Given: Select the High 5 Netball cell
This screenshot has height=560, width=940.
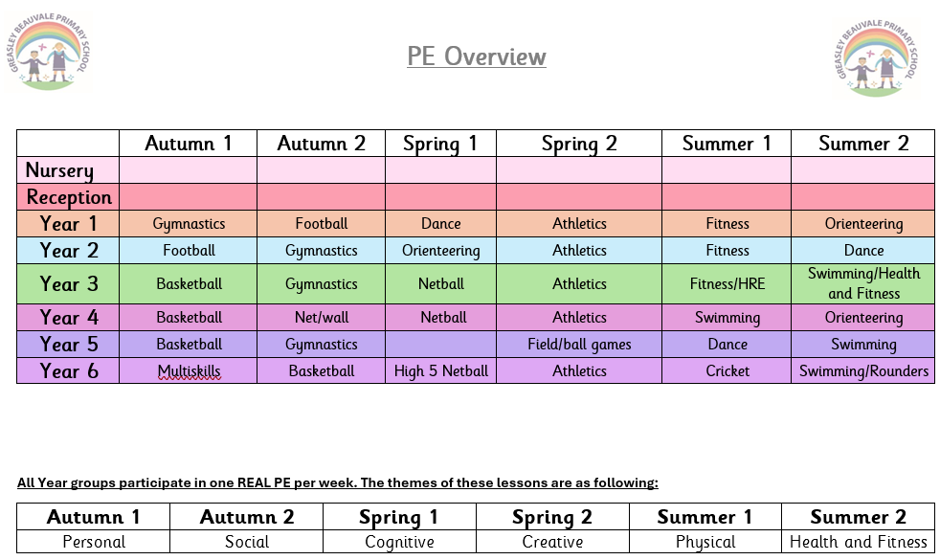Looking at the screenshot, I should [440, 371].
